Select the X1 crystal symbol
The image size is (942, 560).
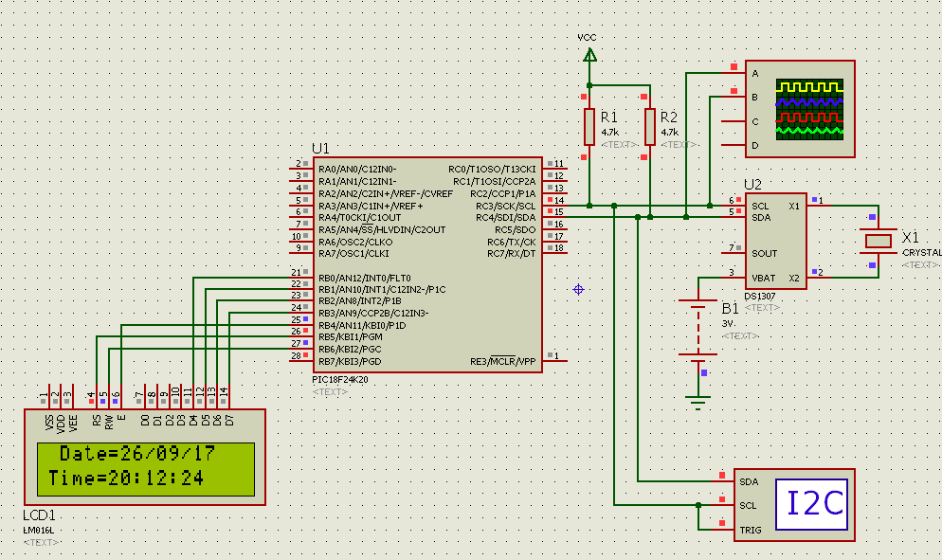pyautogui.click(x=878, y=241)
